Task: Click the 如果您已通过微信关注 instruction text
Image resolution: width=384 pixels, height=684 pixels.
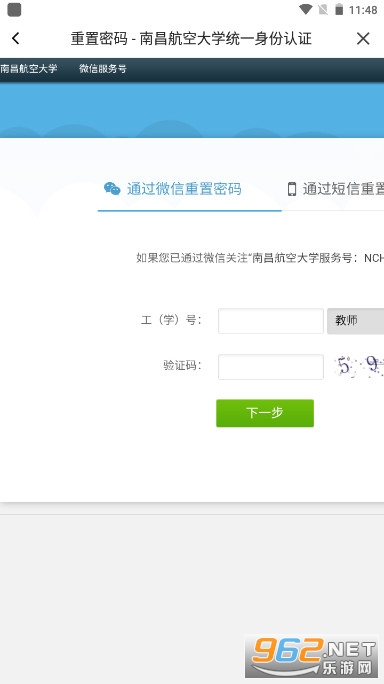Action: (260, 258)
